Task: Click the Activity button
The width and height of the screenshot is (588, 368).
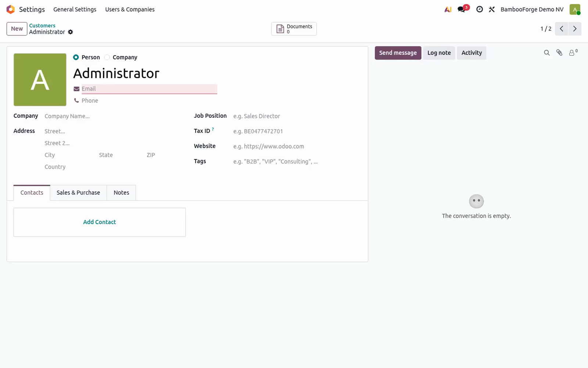Action: [x=472, y=53]
